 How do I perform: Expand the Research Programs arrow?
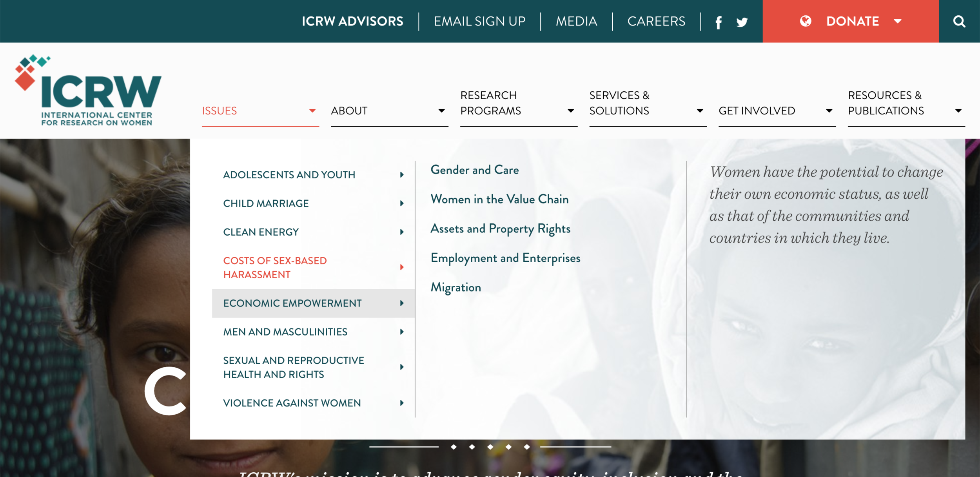[x=571, y=111]
